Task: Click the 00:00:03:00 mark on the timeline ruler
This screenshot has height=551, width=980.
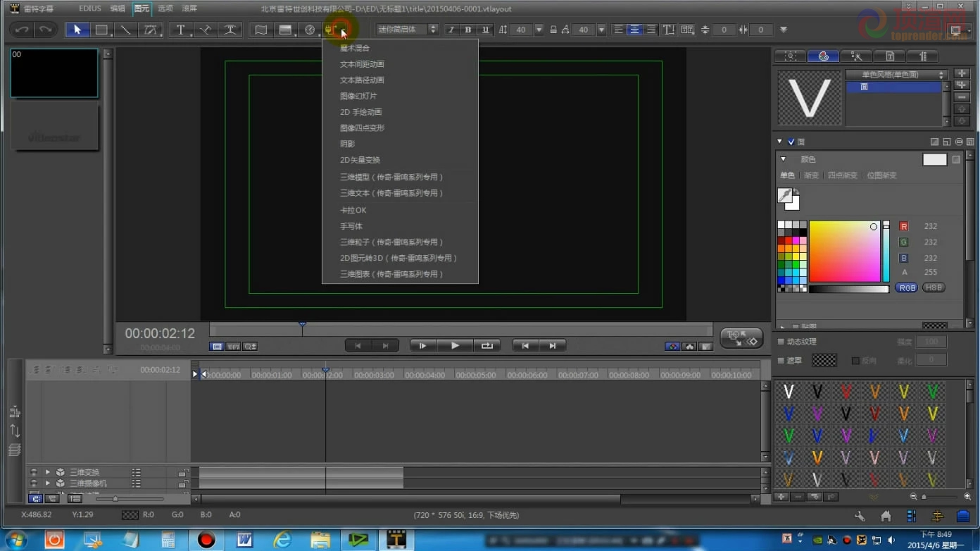Action: coord(374,376)
